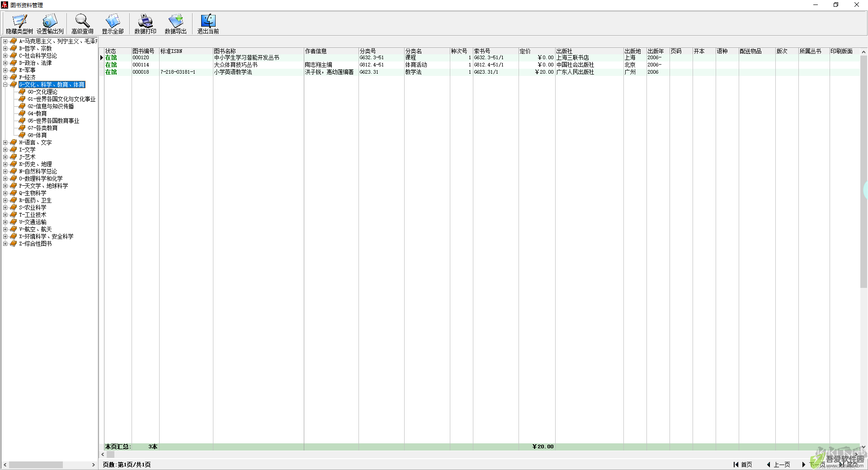Collapse the G-文化、科学、教育、体育 node
868x470 pixels.
click(x=5, y=85)
